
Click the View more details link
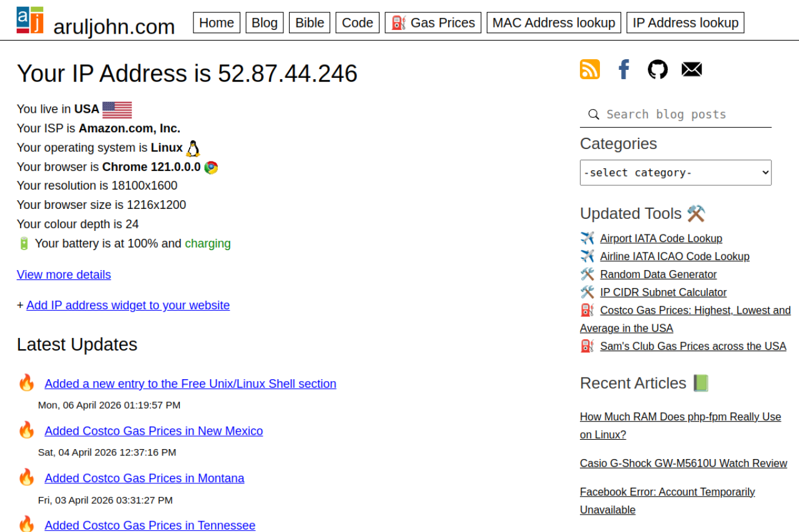coord(64,274)
